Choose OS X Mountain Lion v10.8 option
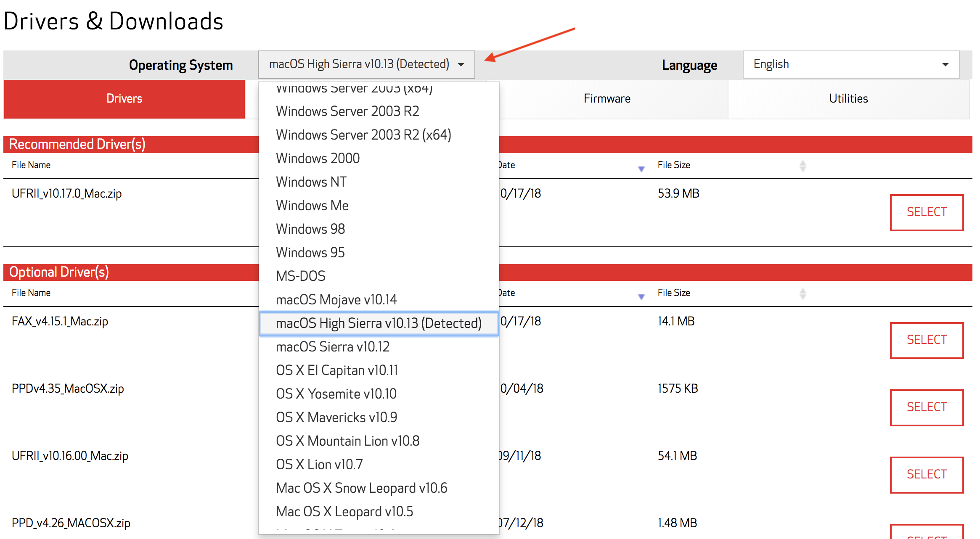 [379, 441]
